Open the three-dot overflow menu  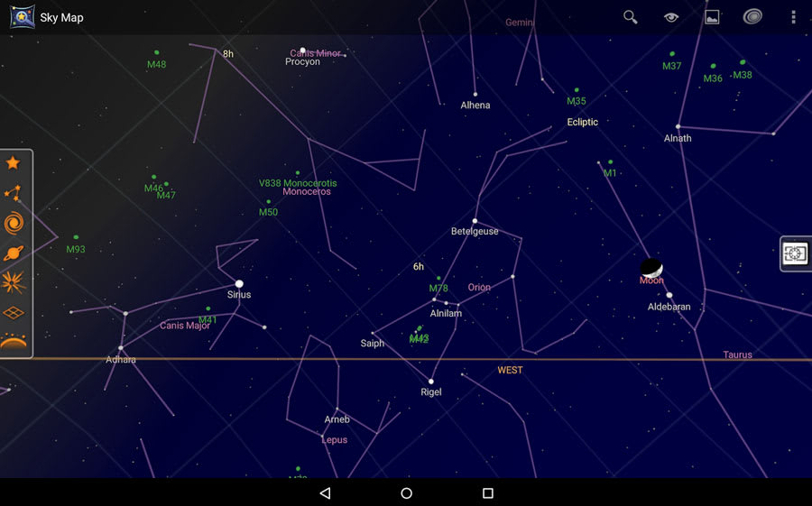click(793, 17)
